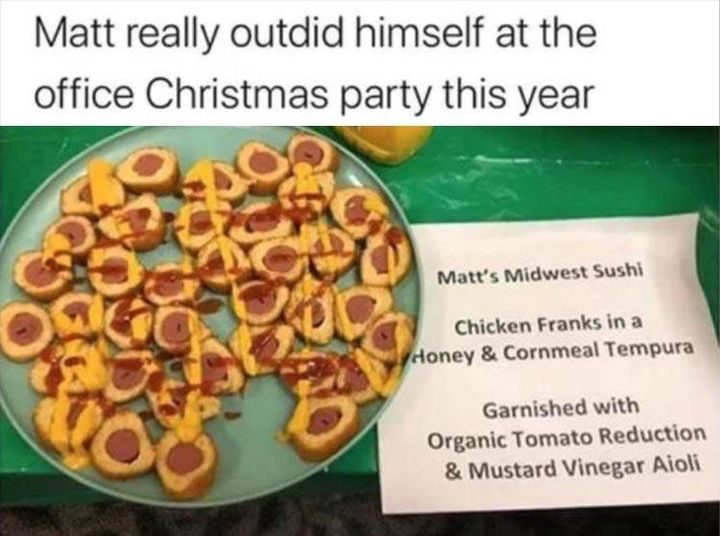Click the "& Mustard Vinegar Aioli" line
720x536 pixels.
tap(573, 468)
